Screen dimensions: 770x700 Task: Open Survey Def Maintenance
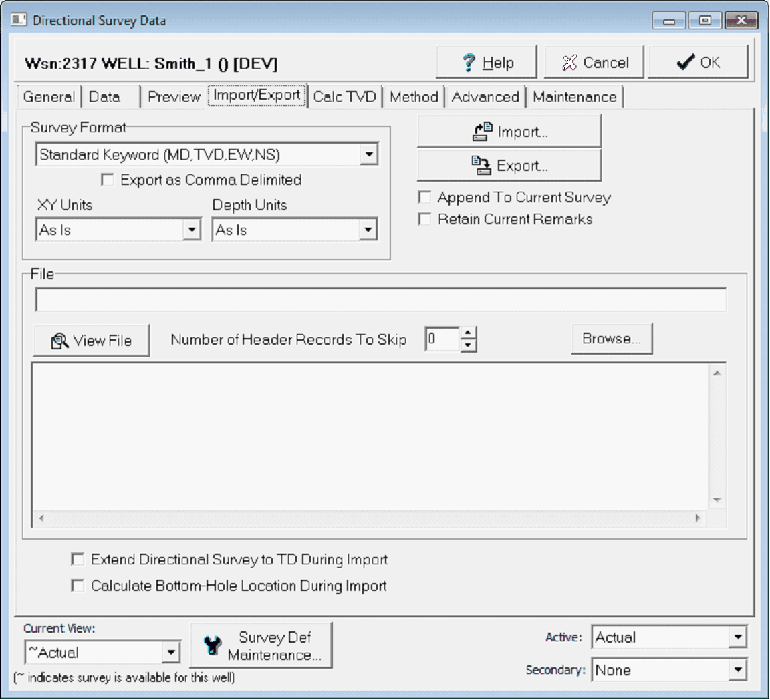click(x=261, y=645)
